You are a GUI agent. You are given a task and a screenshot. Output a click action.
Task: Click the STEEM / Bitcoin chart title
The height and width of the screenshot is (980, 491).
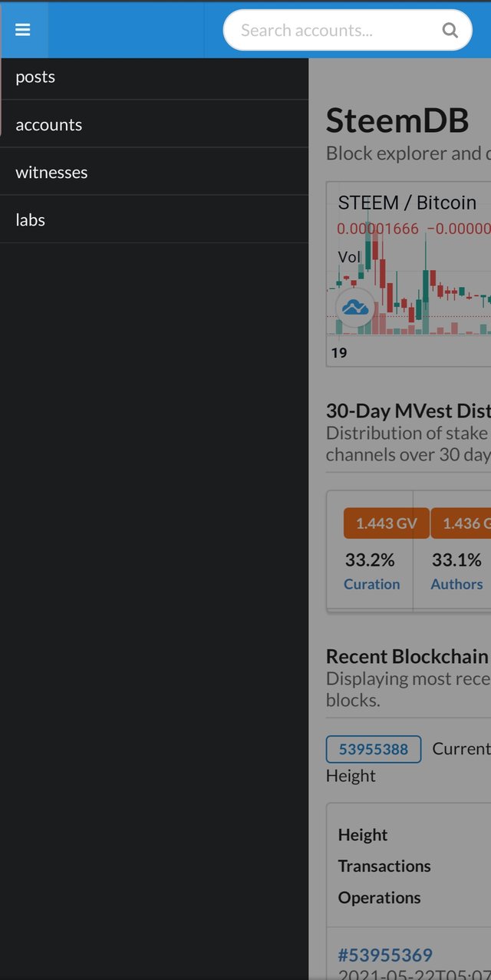point(407,203)
